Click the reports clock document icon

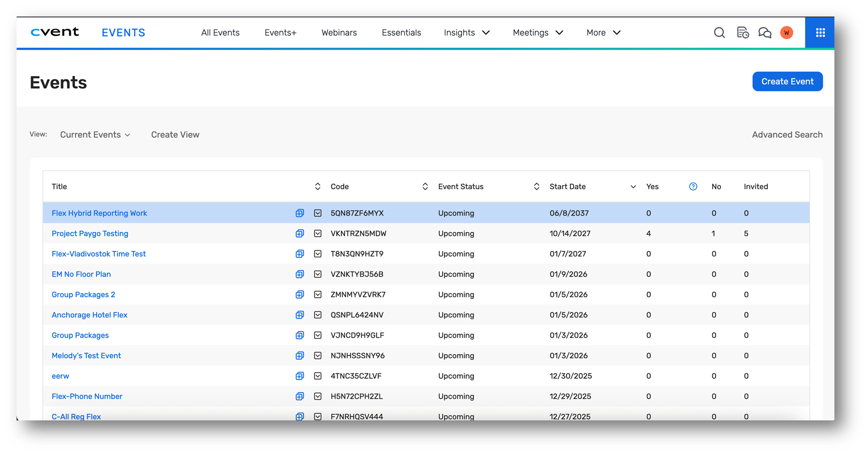(x=742, y=33)
